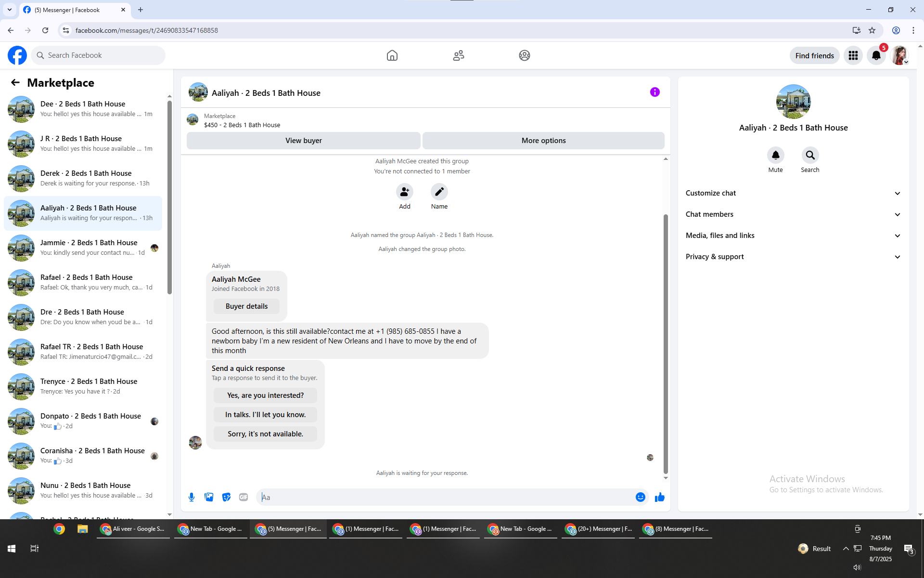The height and width of the screenshot is (578, 924).
Task: Open the taskbar volume control
Action: click(857, 567)
